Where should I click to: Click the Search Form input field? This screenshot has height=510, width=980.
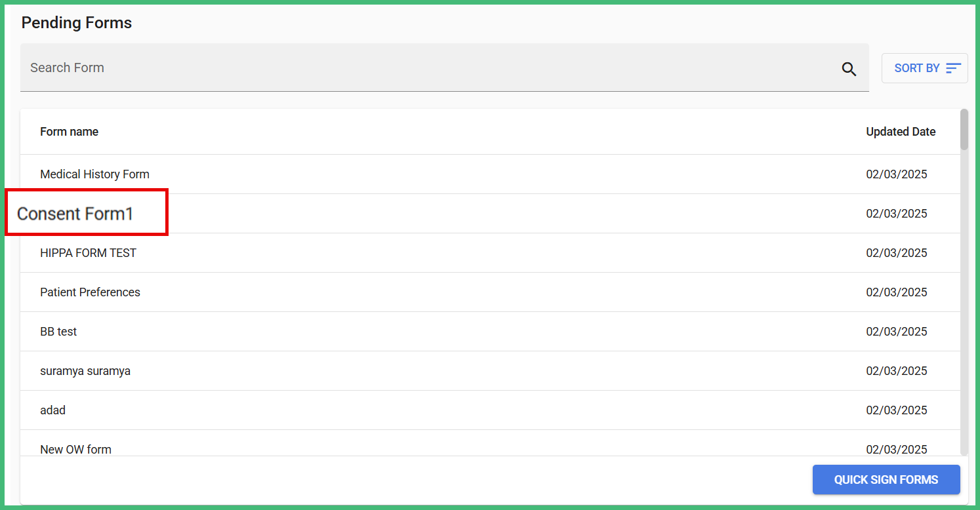pyautogui.click(x=426, y=68)
